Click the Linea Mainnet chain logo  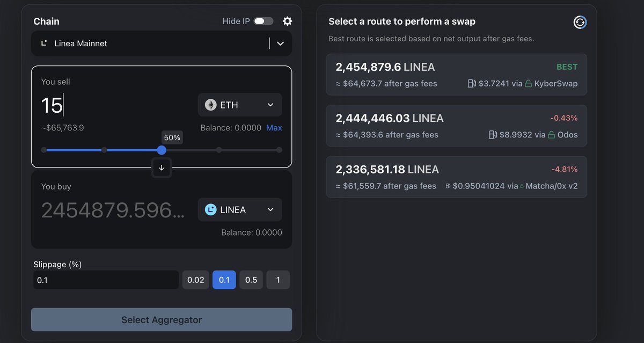(44, 43)
